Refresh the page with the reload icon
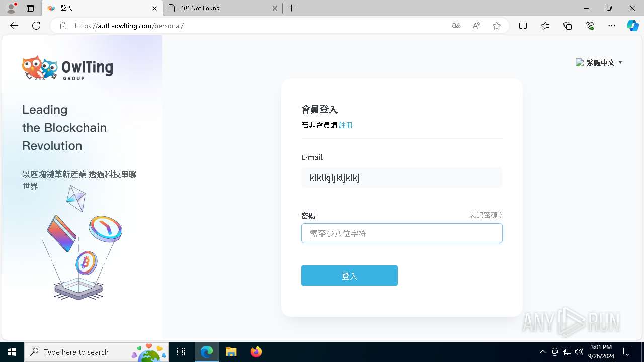The image size is (644, 362). pyautogui.click(x=36, y=26)
